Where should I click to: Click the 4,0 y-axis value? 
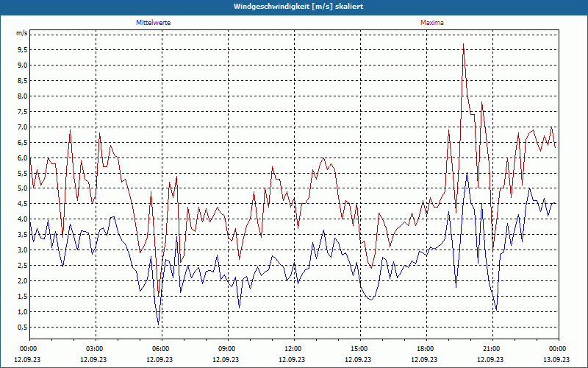tap(23, 219)
